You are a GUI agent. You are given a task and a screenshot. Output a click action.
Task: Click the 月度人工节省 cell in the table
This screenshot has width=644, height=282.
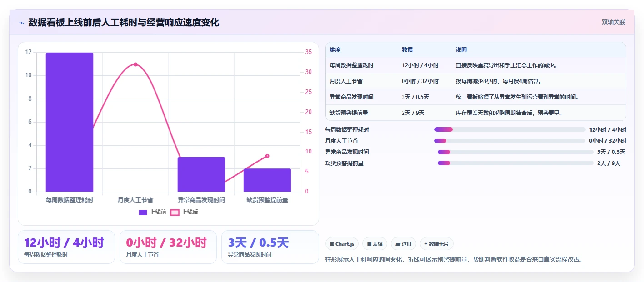click(346, 81)
